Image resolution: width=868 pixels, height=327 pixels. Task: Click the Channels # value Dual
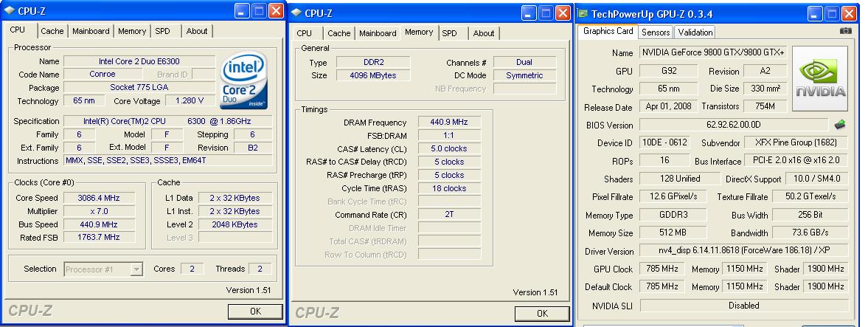point(524,63)
